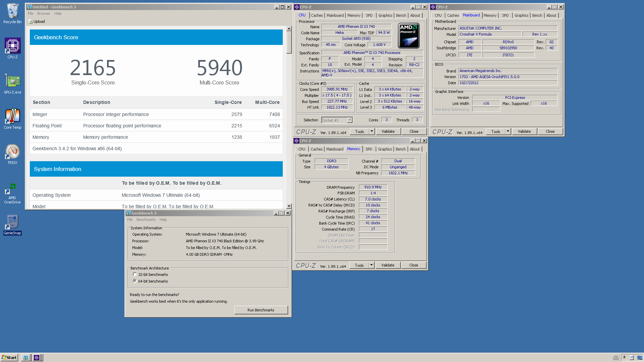Launch the Core Temp desktop shortcut
This screenshot has height=362, width=644.
coord(12,119)
